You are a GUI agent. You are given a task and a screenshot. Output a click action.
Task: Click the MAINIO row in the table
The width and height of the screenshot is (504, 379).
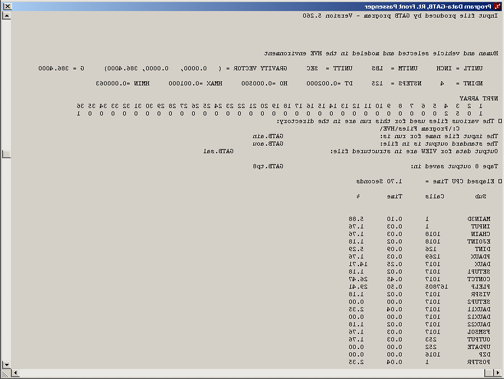[x=419, y=219]
